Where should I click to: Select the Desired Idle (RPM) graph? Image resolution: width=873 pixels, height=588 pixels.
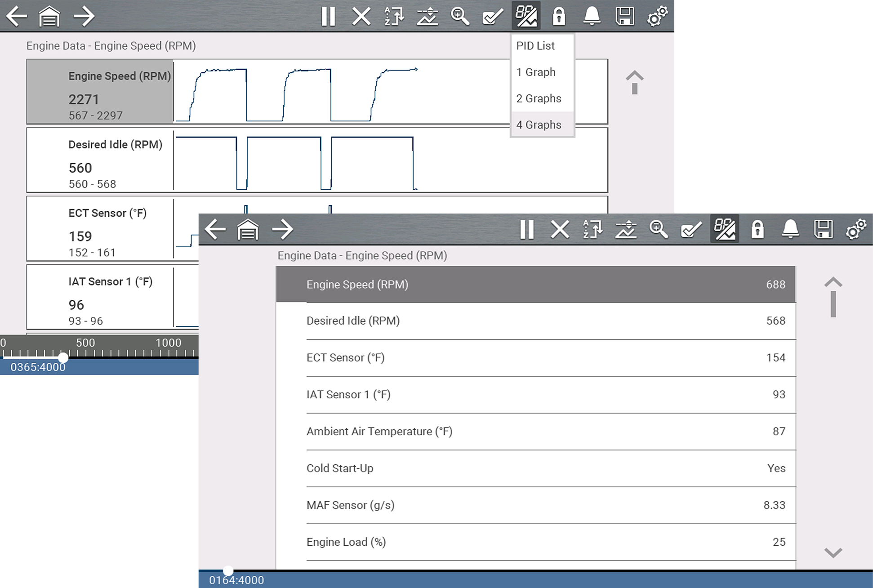pos(315,160)
